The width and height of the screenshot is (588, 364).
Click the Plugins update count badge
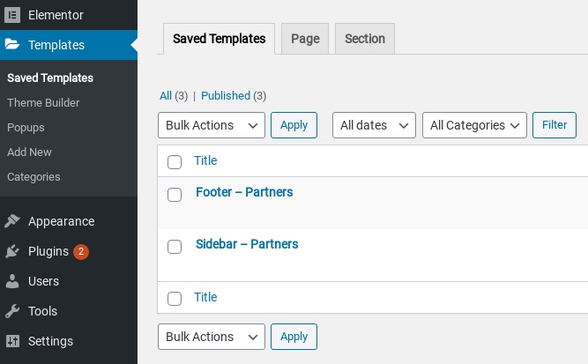point(81,251)
